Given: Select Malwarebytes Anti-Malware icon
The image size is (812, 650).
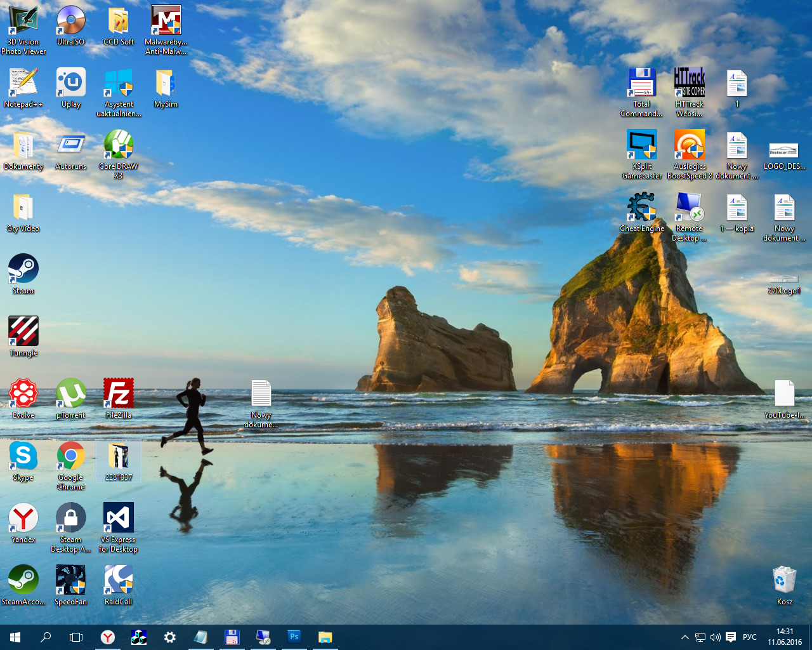Looking at the screenshot, I should coord(166,30).
